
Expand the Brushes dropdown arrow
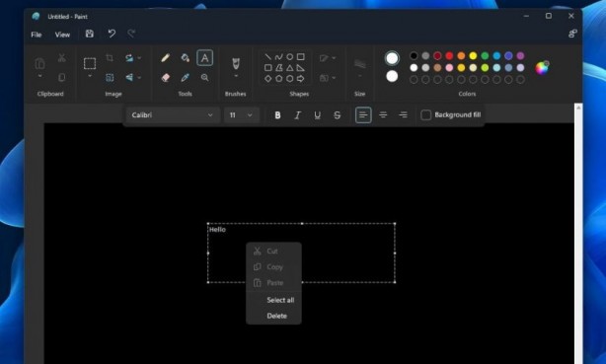point(236,76)
